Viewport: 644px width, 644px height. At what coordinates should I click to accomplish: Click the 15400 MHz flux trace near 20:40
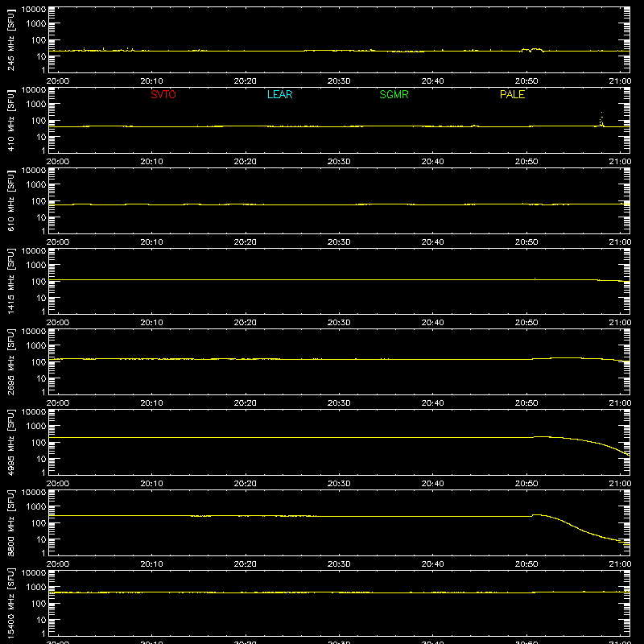point(432,592)
